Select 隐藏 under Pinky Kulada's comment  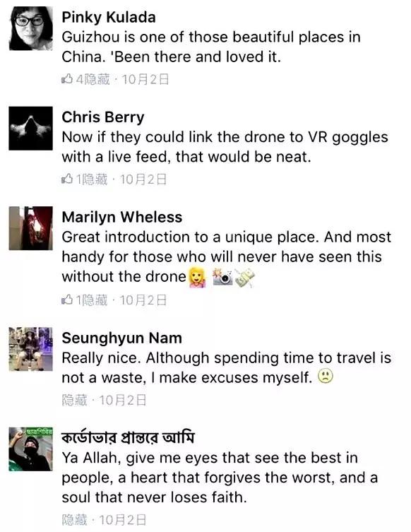point(97,79)
